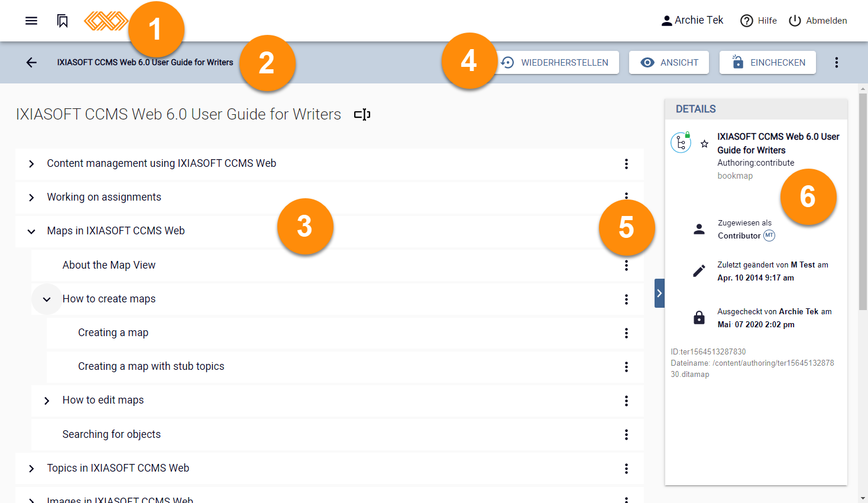Click breadcrumb IXIASOFT CCMS Web 6.0 User Guide
The image size is (868, 503).
point(145,62)
